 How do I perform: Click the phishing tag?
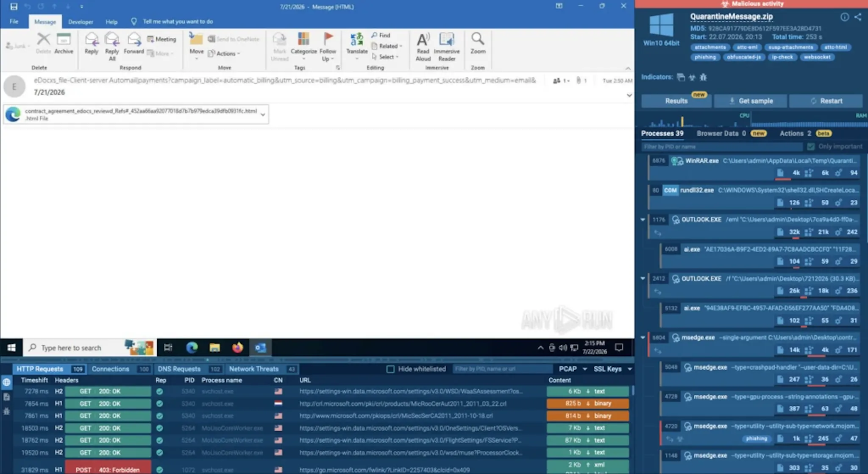click(705, 57)
